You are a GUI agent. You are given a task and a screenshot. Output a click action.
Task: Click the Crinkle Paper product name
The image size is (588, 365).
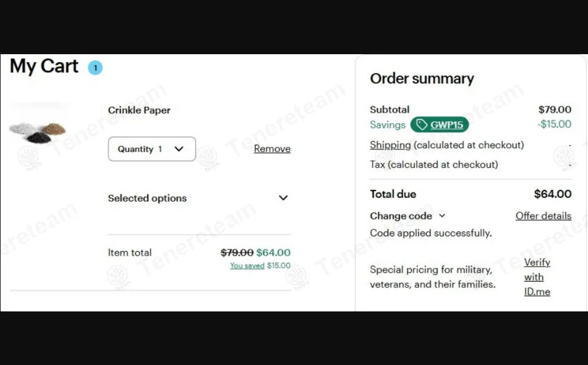tap(139, 110)
